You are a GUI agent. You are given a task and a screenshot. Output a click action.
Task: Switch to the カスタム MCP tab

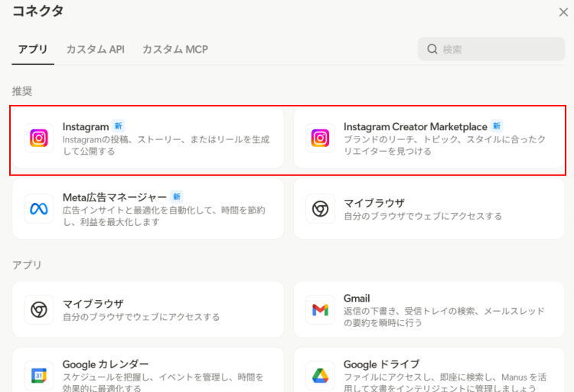click(175, 49)
